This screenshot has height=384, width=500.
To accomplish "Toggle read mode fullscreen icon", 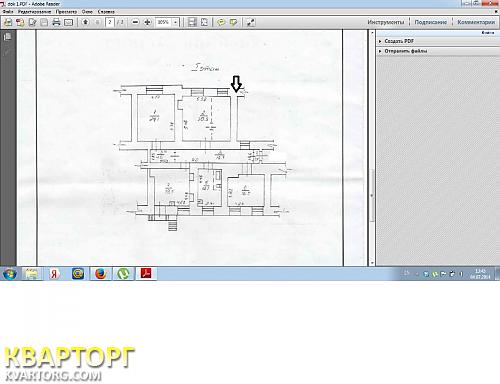I will click(250, 22).
